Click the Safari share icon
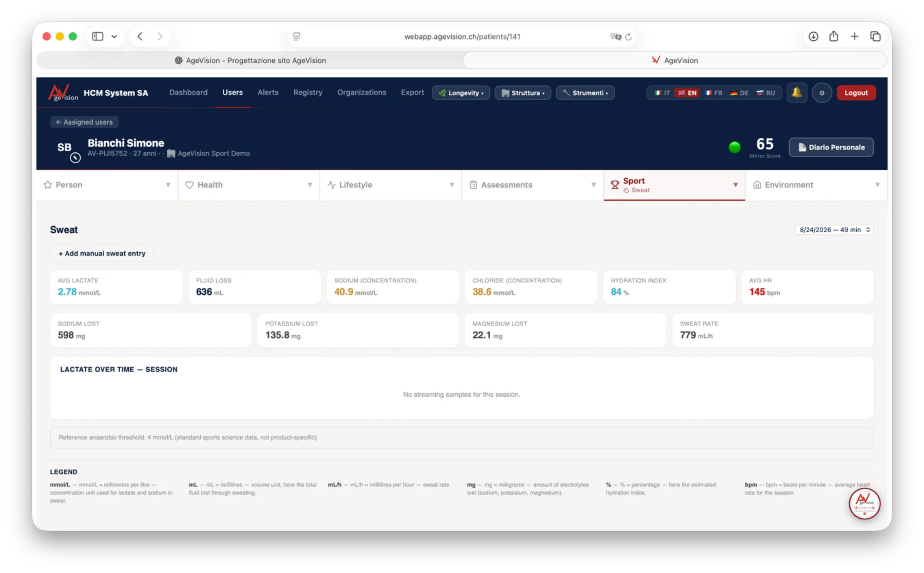The height and width of the screenshot is (573, 924). click(x=834, y=36)
